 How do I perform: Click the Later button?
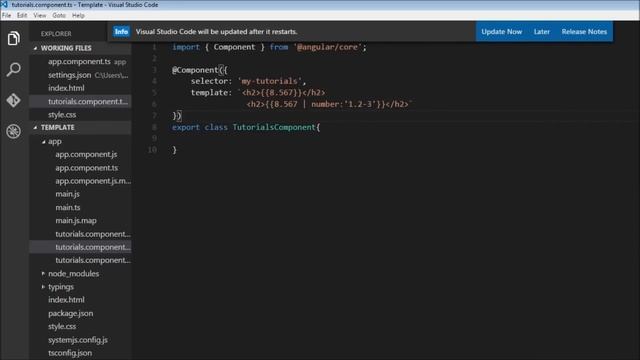[x=542, y=32]
